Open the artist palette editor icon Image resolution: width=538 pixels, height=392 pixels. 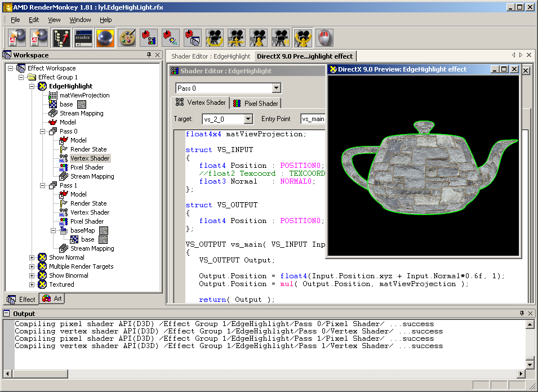127,37
